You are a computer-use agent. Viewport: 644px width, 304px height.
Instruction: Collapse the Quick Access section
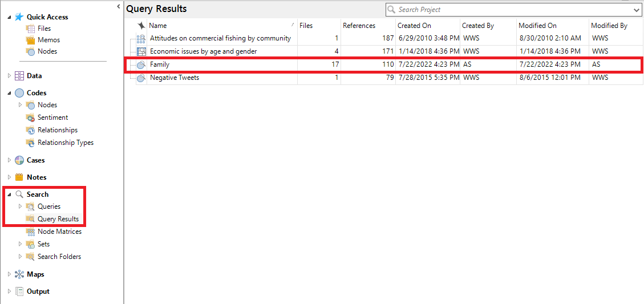[x=10, y=17]
